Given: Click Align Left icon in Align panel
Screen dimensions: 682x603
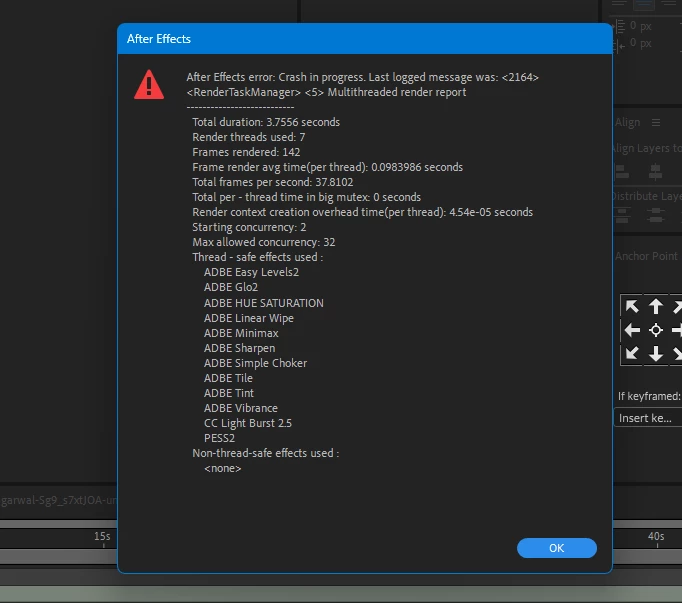Looking at the screenshot, I should click(x=622, y=171).
